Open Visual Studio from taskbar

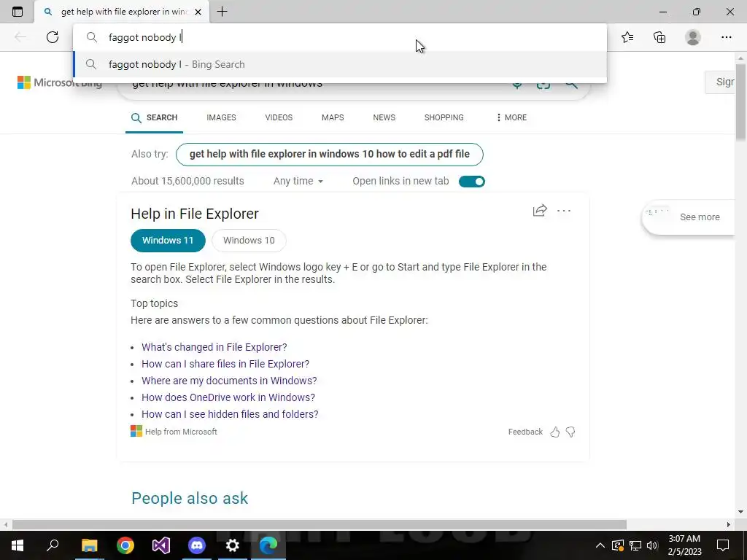(161, 545)
